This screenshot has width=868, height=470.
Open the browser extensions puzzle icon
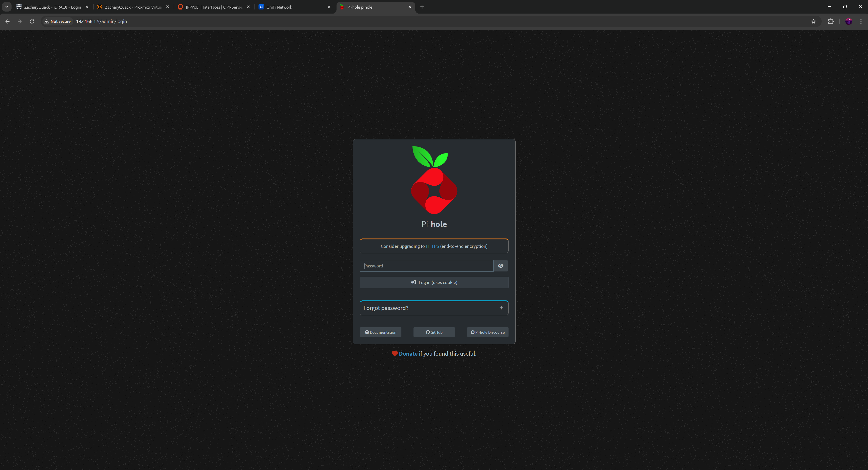point(831,21)
